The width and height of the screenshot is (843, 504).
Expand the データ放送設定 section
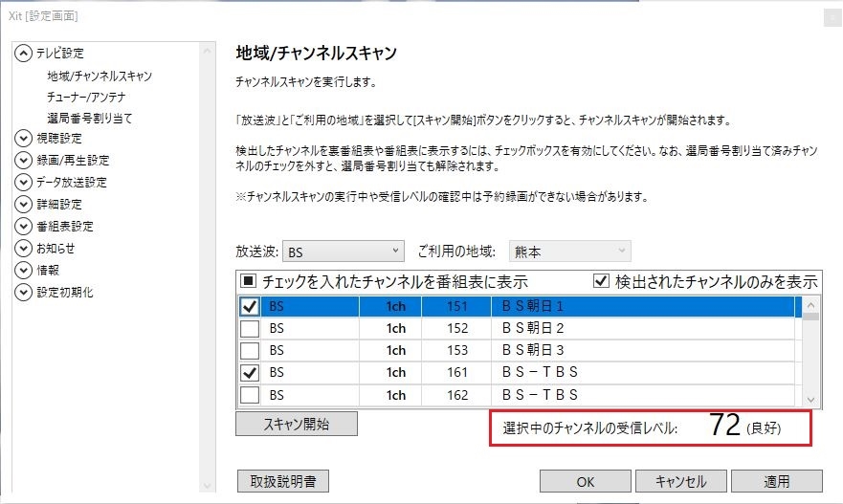click(x=23, y=182)
